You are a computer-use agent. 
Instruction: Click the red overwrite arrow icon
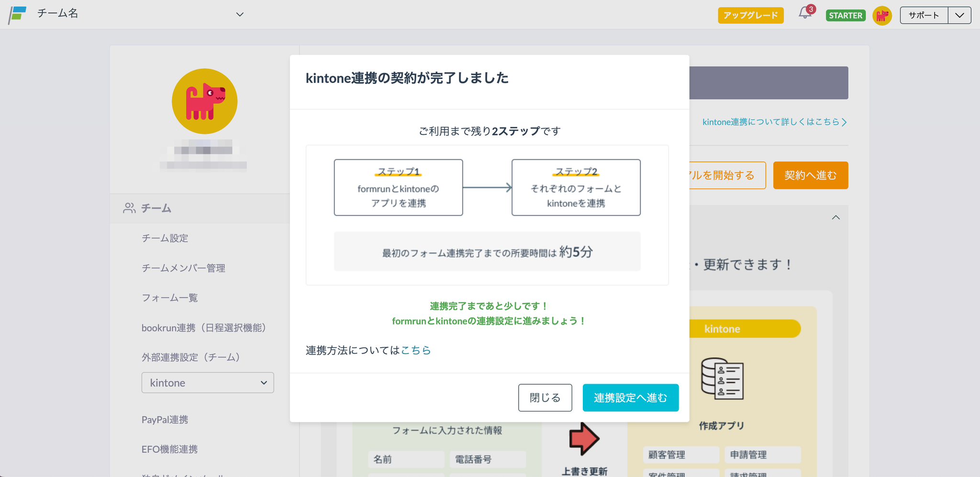[584, 438]
